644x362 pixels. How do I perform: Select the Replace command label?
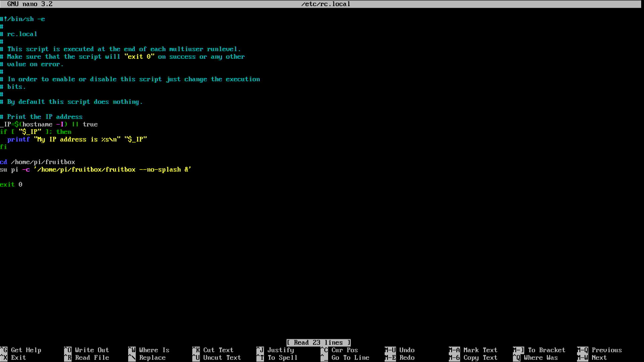click(x=152, y=358)
